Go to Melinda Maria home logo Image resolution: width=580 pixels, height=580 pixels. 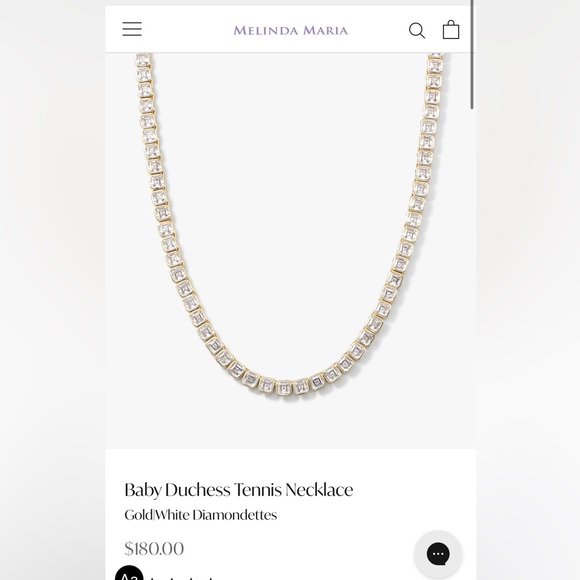click(290, 30)
